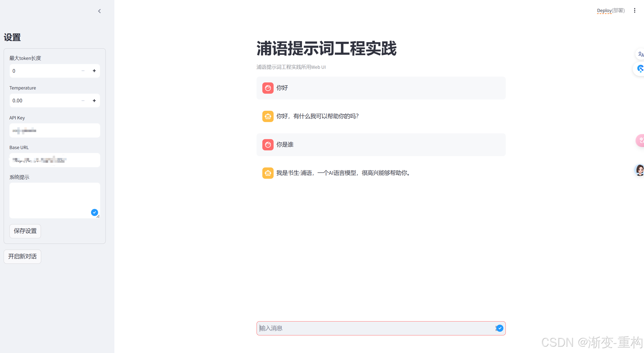644x353 pixels.
Task: Click the blue check icon in 系统提示 box
Action: click(x=94, y=212)
